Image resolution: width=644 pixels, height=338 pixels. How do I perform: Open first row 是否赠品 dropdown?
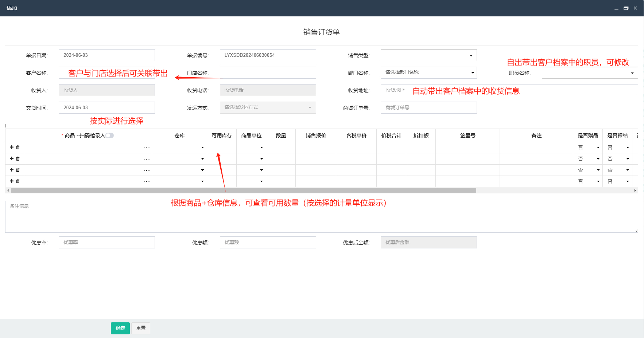[588, 148]
